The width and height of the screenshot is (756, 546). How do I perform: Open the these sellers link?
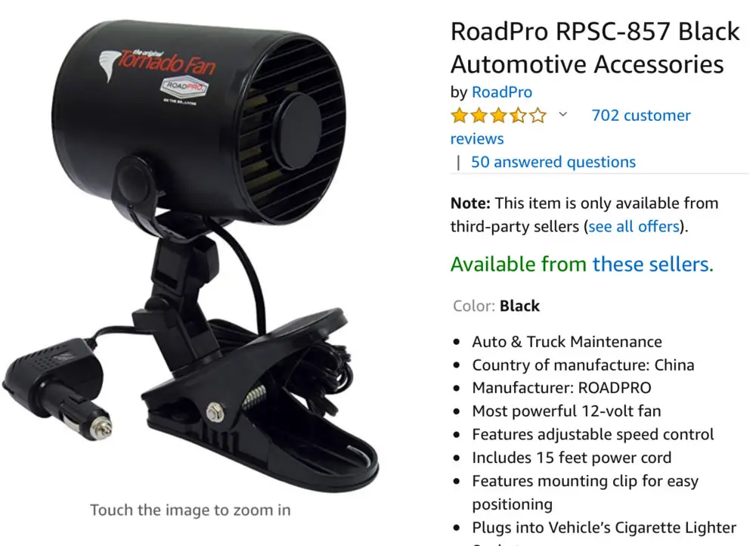tap(652, 265)
